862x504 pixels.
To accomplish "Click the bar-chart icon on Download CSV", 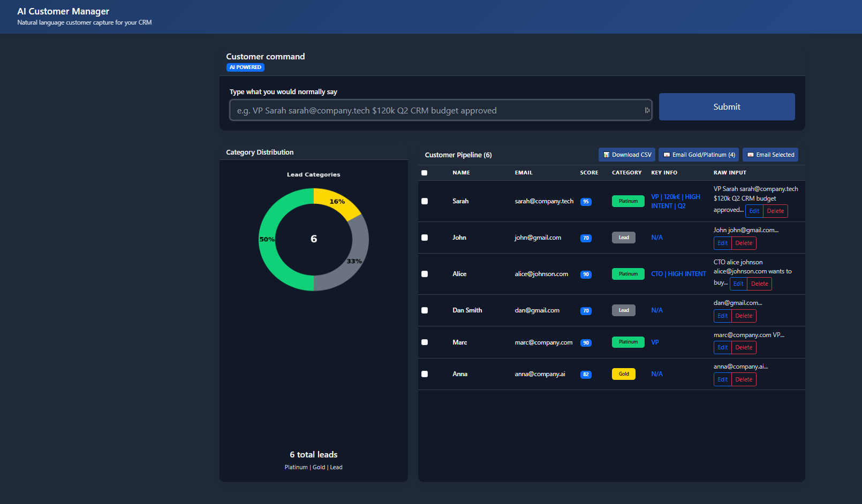I will [607, 155].
